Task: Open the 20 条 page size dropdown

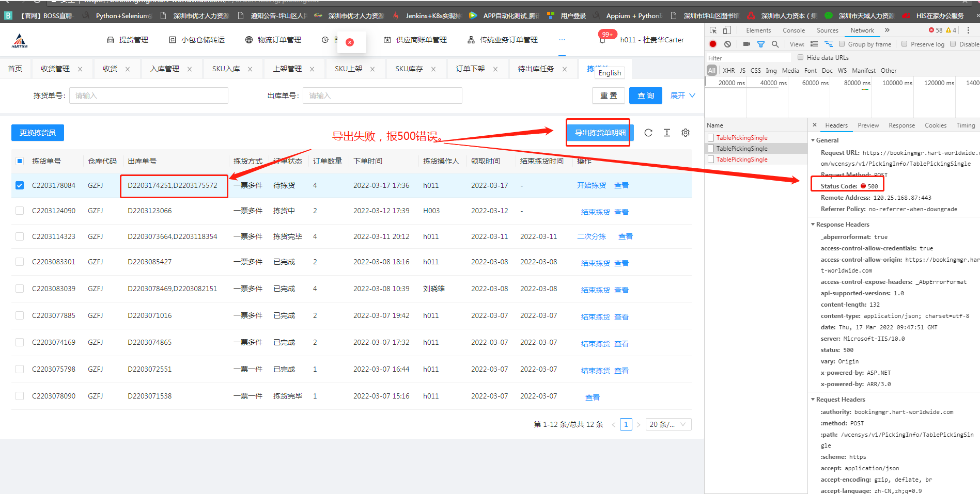Action: (x=668, y=424)
